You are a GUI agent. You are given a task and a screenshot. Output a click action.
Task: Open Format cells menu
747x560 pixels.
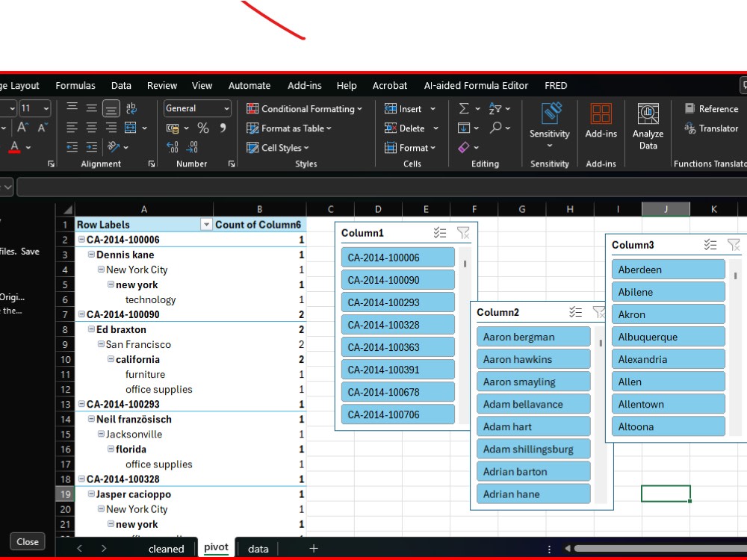(411, 148)
